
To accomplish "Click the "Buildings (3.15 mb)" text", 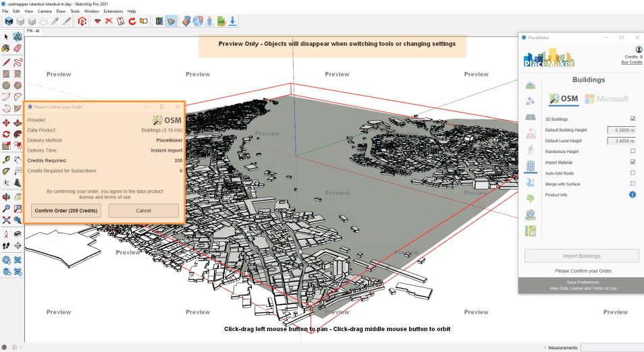I will [x=162, y=130].
